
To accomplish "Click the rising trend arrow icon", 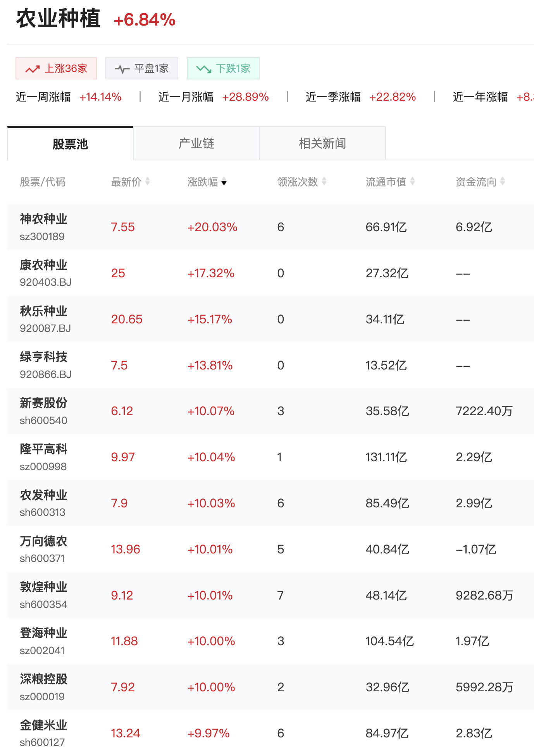I will point(33,69).
